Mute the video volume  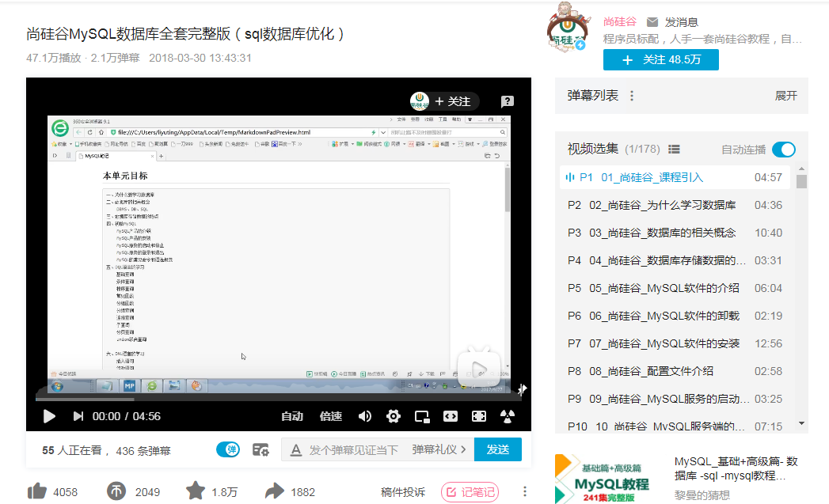[x=365, y=415]
